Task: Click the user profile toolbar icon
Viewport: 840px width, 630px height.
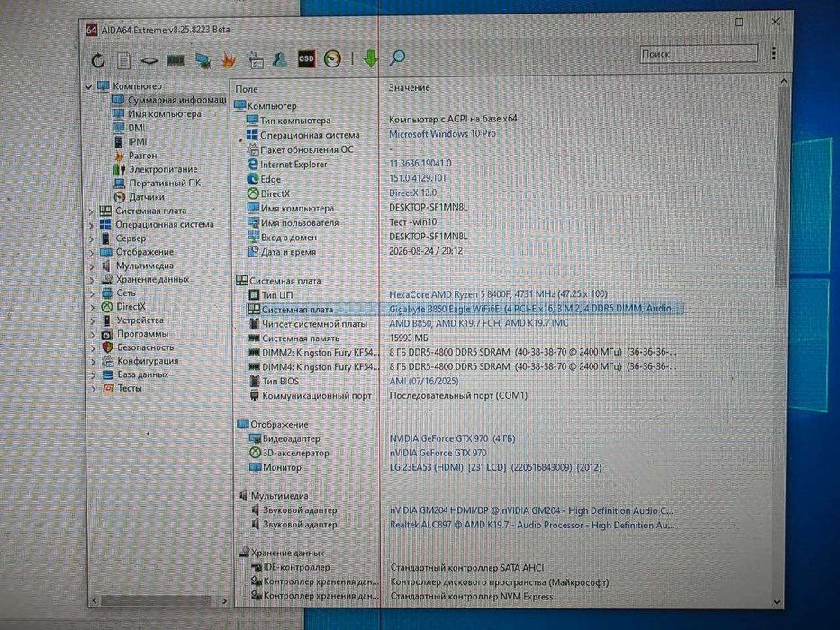Action: pos(280,58)
